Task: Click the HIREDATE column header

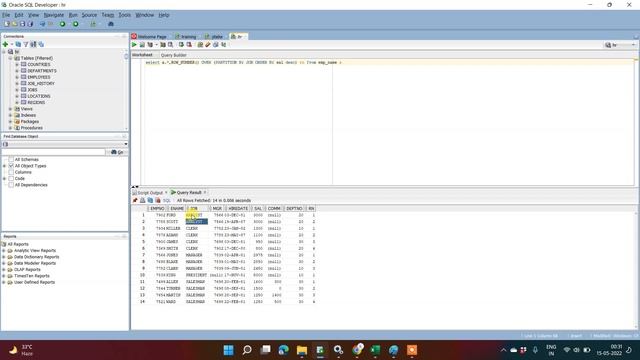Action: (238, 209)
